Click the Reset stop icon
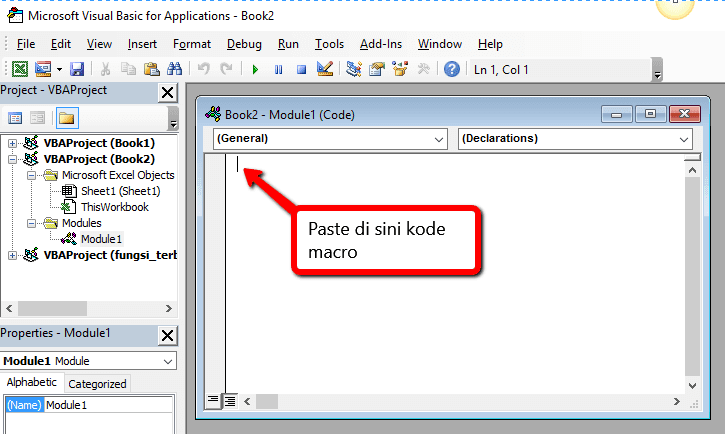This screenshot has width=725, height=434. [301, 70]
